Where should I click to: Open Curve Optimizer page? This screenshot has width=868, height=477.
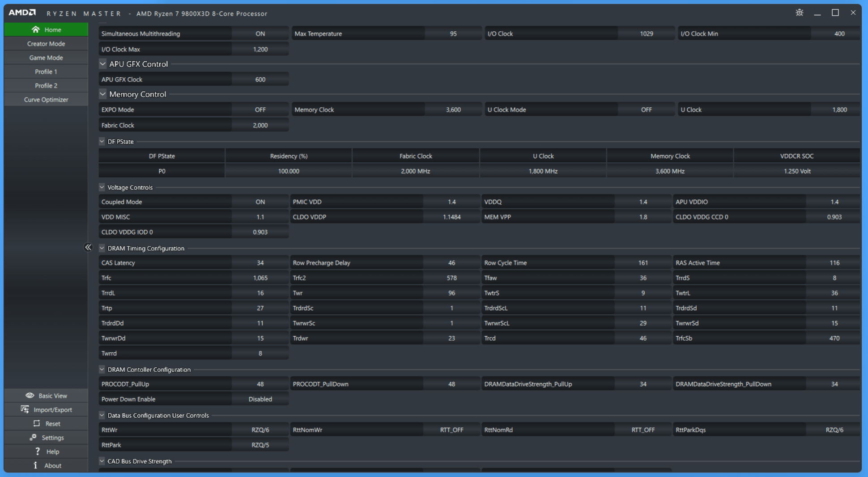(x=46, y=99)
